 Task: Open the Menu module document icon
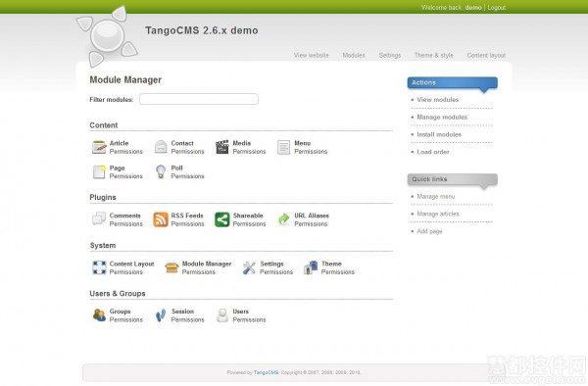[x=283, y=147]
